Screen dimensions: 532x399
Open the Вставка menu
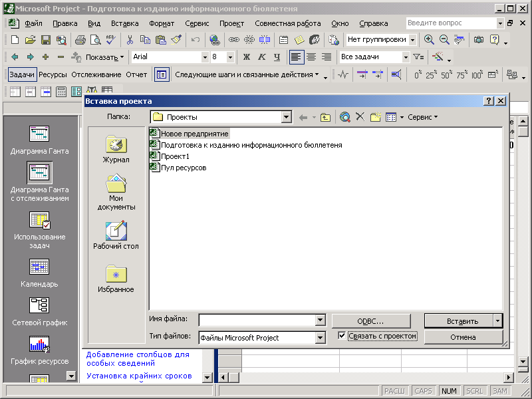click(125, 23)
